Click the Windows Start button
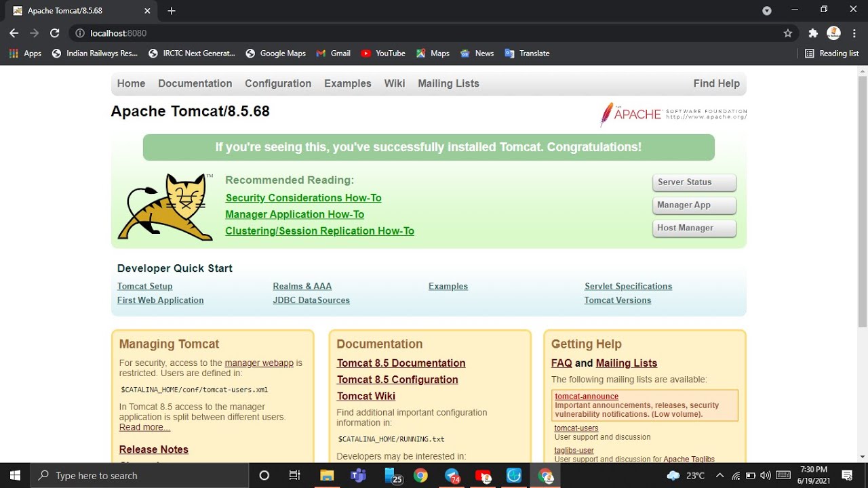The height and width of the screenshot is (488, 868). (15, 475)
